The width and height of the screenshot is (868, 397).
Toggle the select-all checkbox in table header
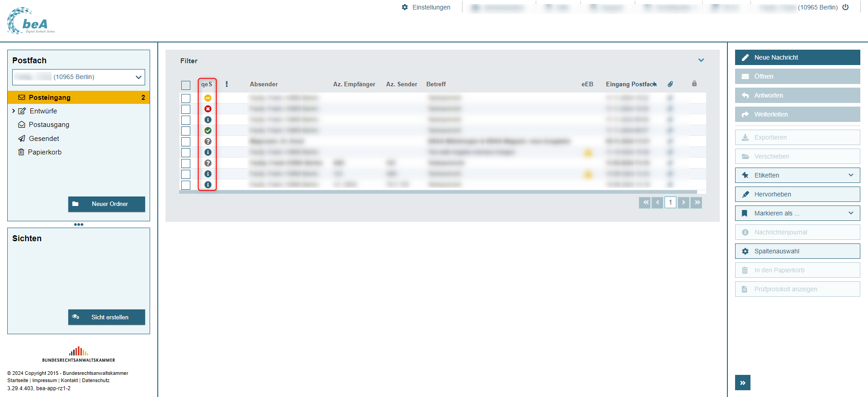(x=186, y=85)
